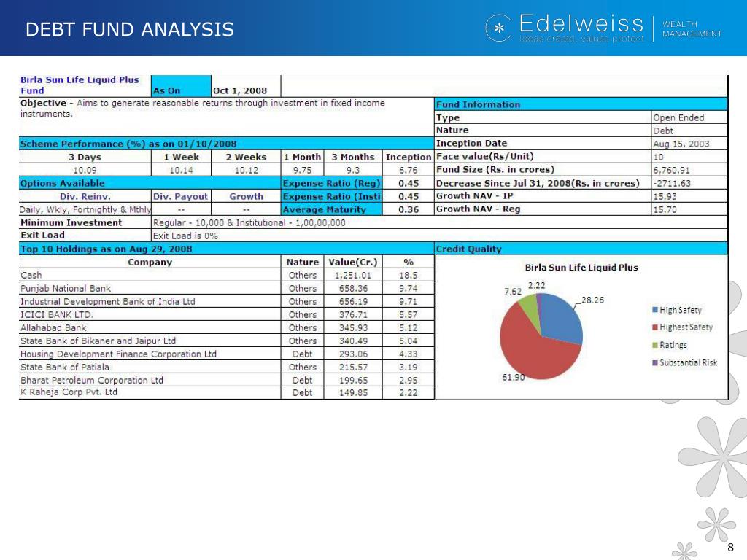Click the 'DEBT FUND ANALYSIS' slide title
The width and height of the screenshot is (747, 560).
pyautogui.click(x=130, y=29)
